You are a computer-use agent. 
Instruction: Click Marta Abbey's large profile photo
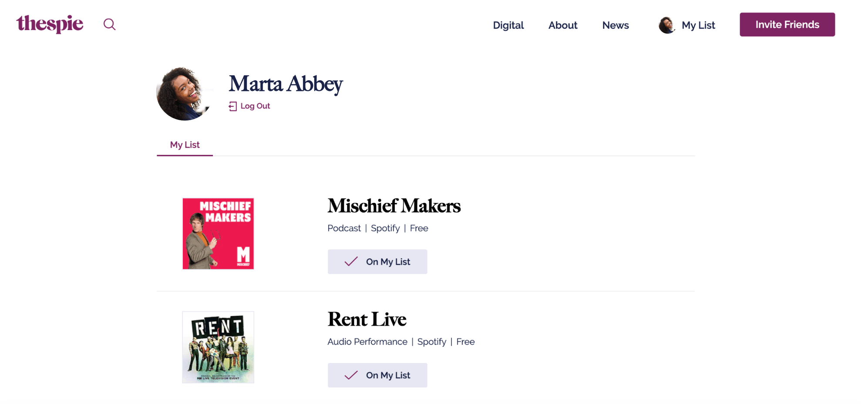(184, 94)
